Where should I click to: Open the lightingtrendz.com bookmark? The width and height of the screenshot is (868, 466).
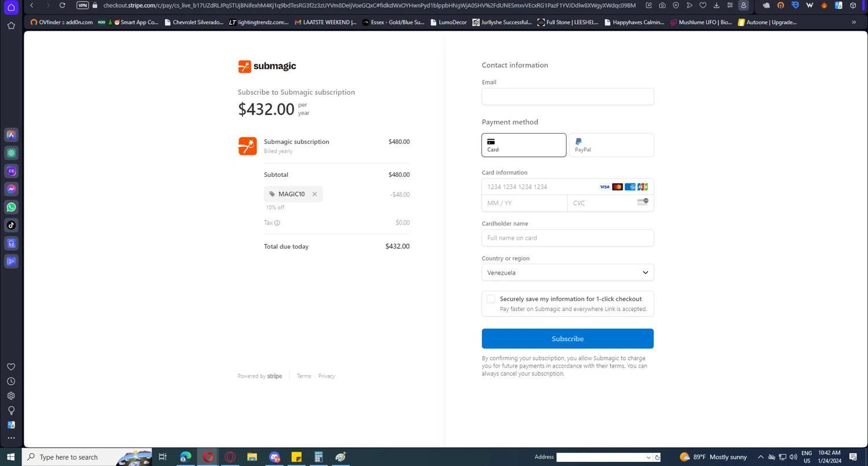point(259,23)
